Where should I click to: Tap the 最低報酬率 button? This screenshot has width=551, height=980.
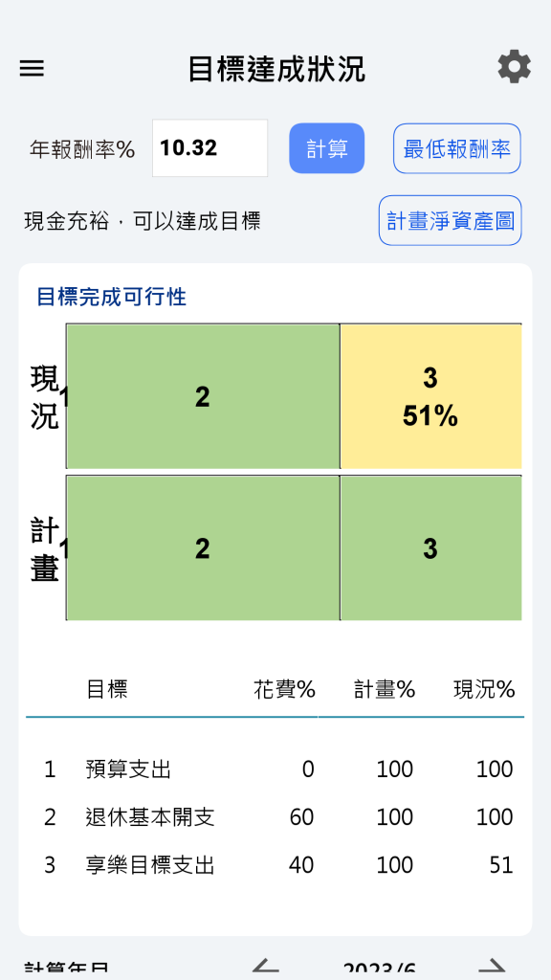pos(456,148)
